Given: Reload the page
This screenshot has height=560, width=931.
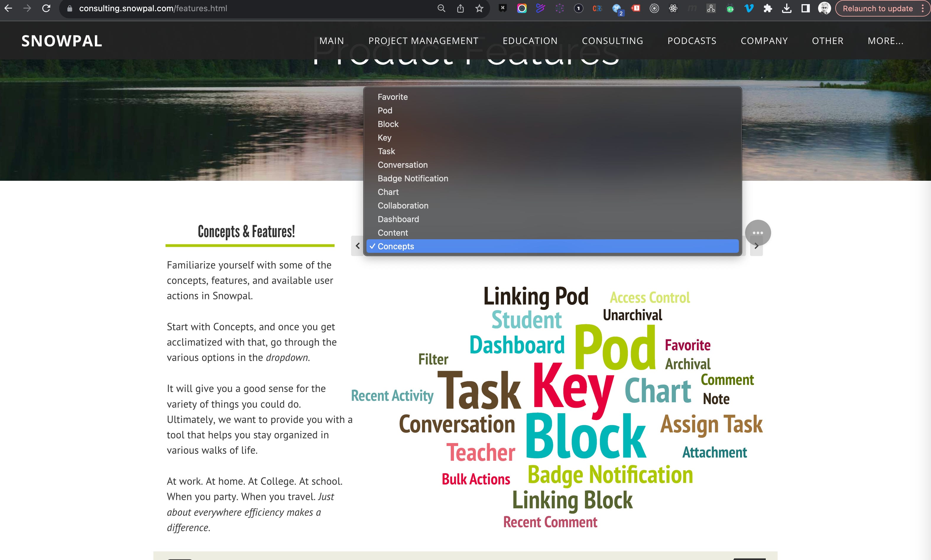Looking at the screenshot, I should click(46, 8).
